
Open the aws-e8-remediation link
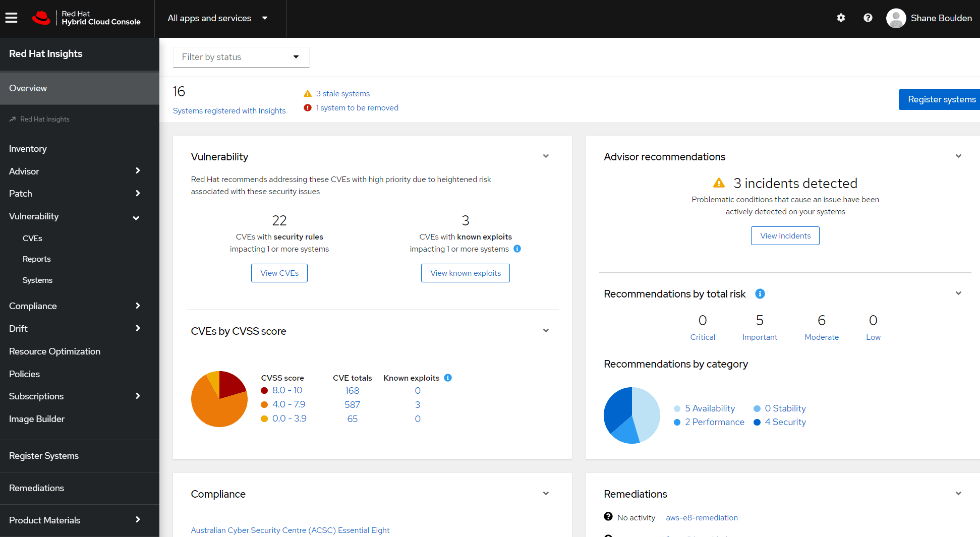702,517
